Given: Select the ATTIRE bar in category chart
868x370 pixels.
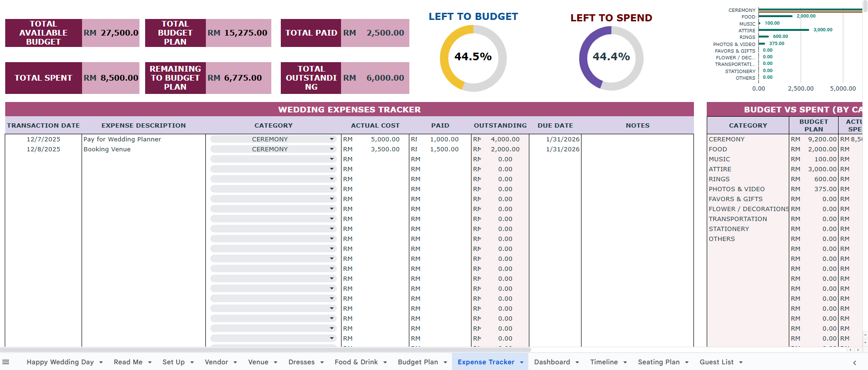Looking at the screenshot, I should tap(784, 30).
